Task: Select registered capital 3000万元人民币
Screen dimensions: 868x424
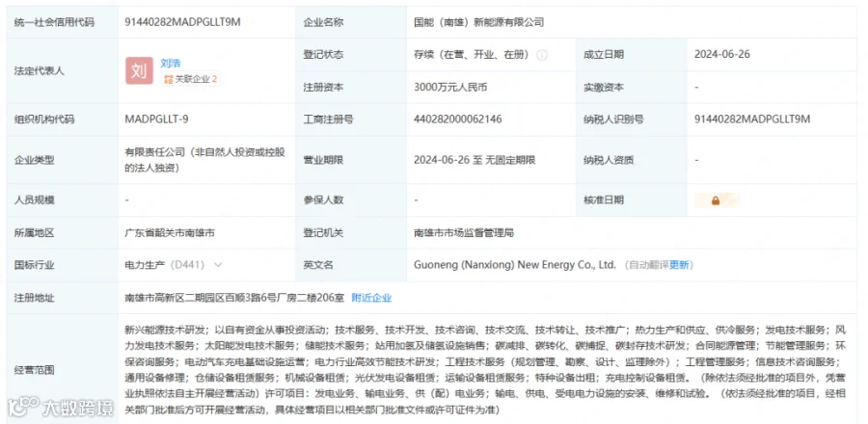Action: (450, 88)
